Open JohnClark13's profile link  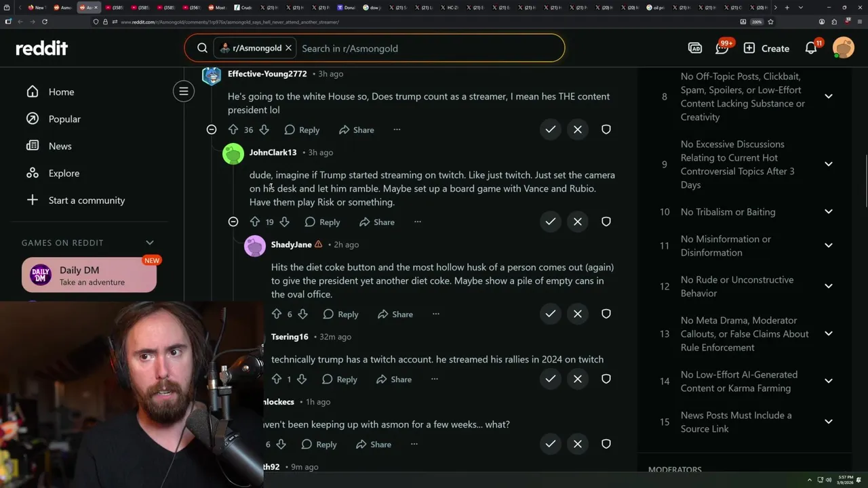coord(273,152)
